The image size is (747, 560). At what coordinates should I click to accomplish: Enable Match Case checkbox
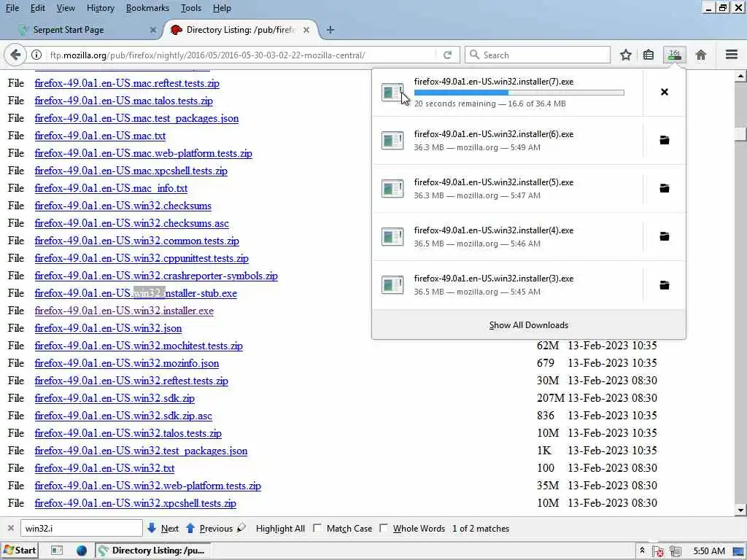(x=317, y=528)
